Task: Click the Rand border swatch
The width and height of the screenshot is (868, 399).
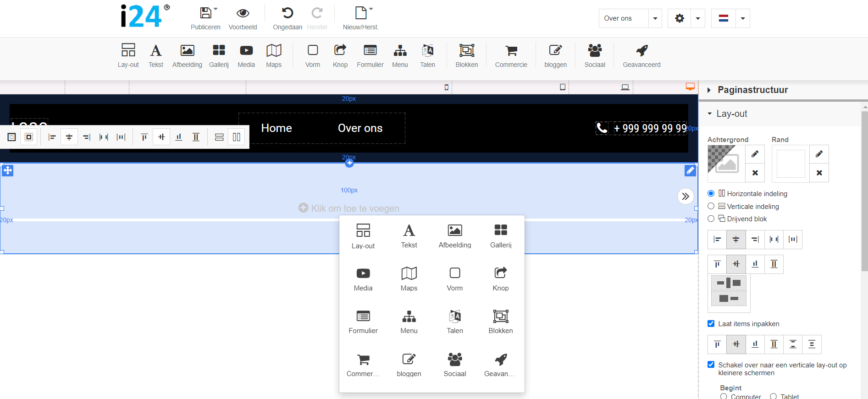Action: pyautogui.click(x=791, y=164)
